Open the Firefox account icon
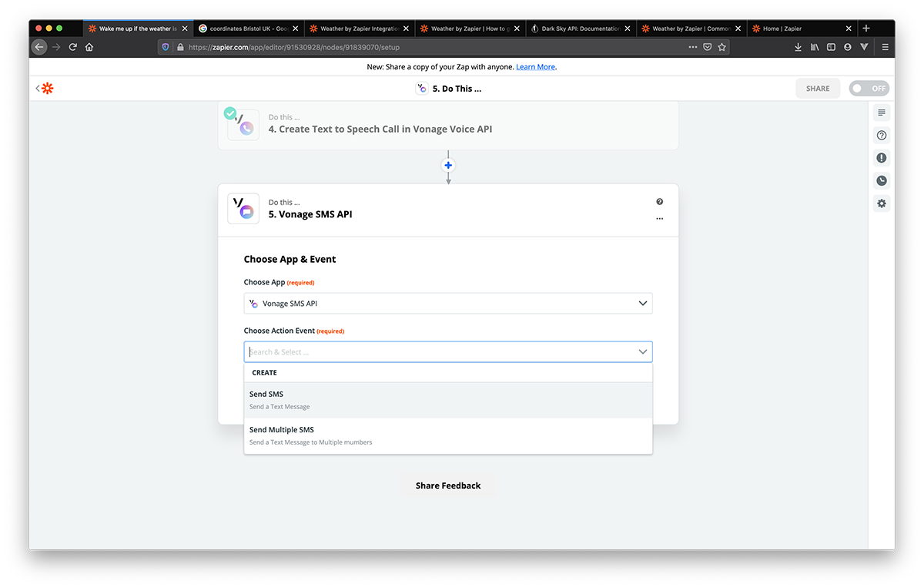924x588 pixels. point(848,47)
